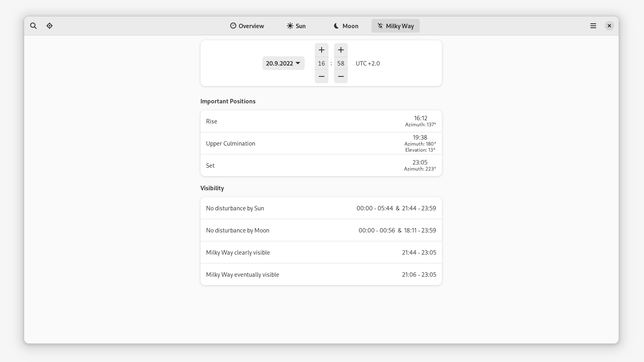This screenshot has width=644, height=362.
Task: Select the Milky Way tab
Action: click(395, 26)
